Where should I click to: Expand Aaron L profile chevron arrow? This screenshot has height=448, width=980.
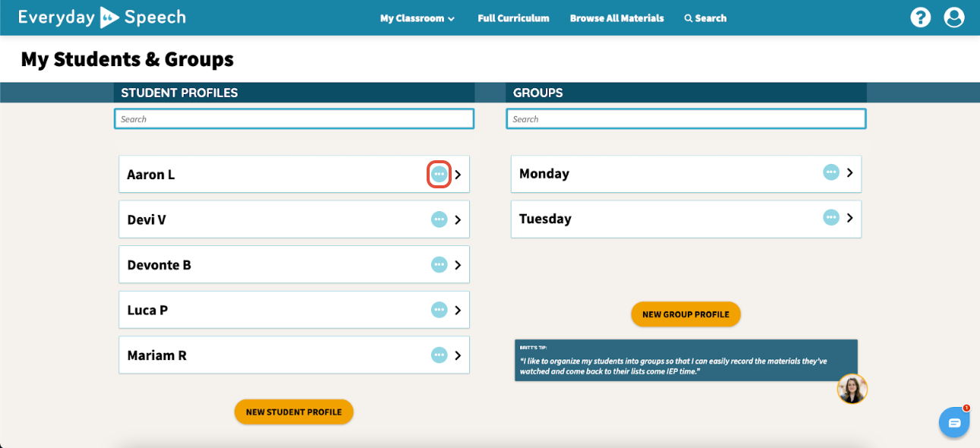pyautogui.click(x=458, y=175)
